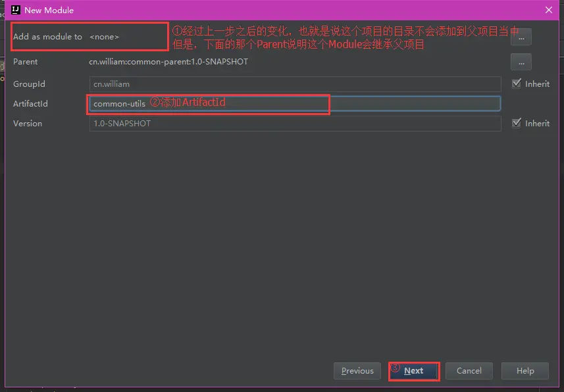
Task: Click the Version label
Action: (28, 124)
